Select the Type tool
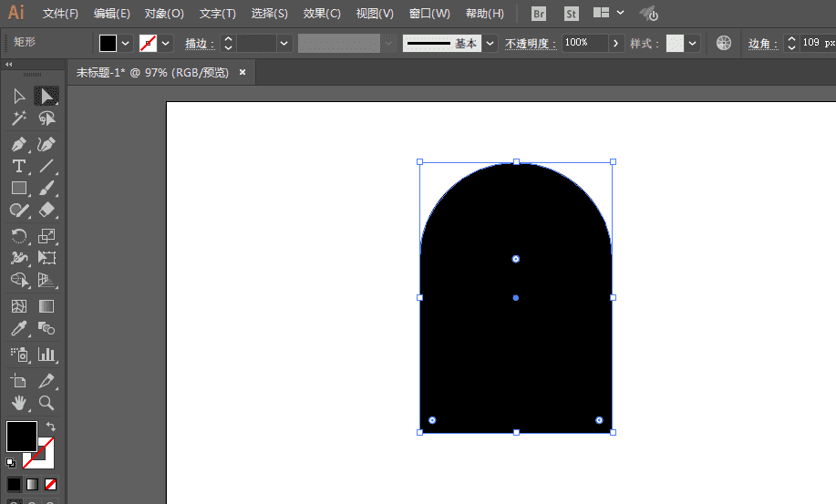Screen dimensions: 836x504 [18, 166]
